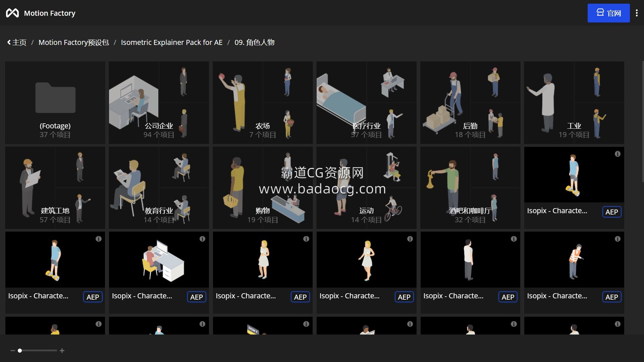Image resolution: width=644 pixels, height=362 pixels.
Task: Click AEP badge on orange safety vest worker card
Action: click(612, 297)
